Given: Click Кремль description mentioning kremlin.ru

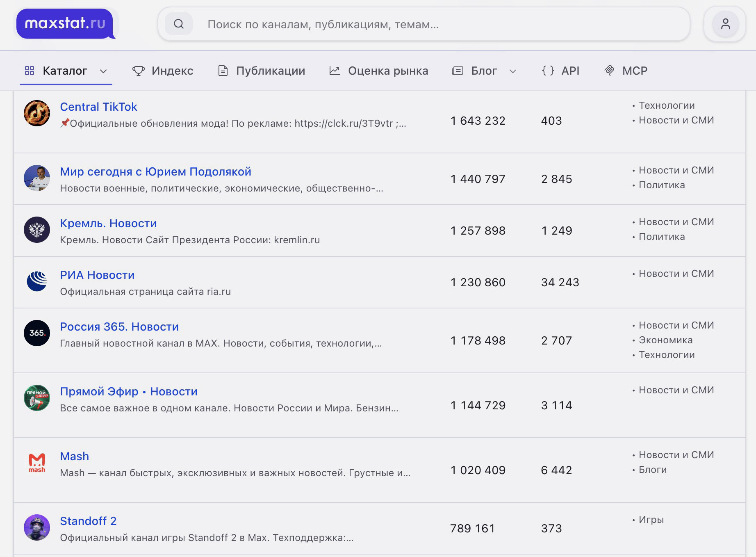Looking at the screenshot, I should [190, 240].
